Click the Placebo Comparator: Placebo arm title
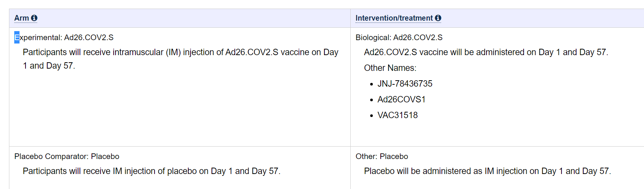The height and width of the screenshot is (189, 644). click(x=67, y=156)
